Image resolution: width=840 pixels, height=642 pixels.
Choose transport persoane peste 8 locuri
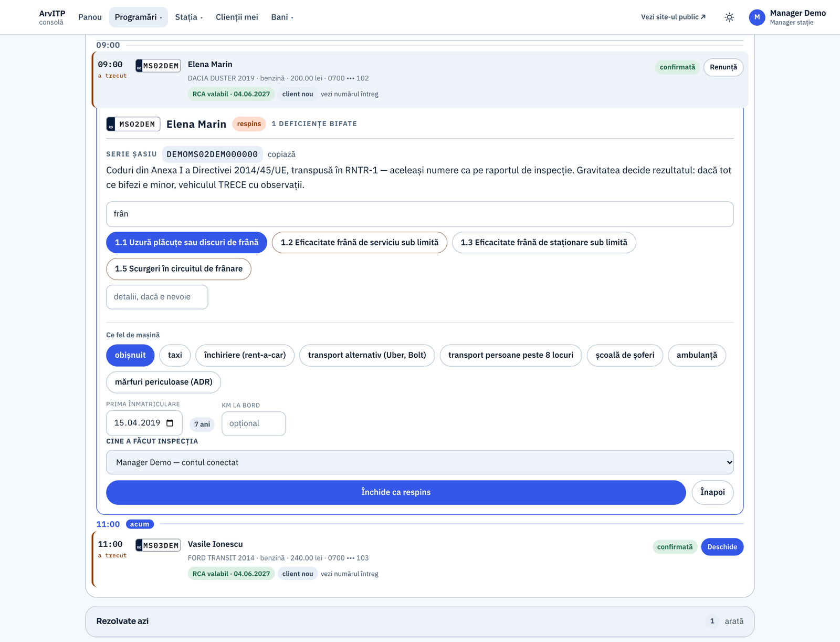point(511,356)
